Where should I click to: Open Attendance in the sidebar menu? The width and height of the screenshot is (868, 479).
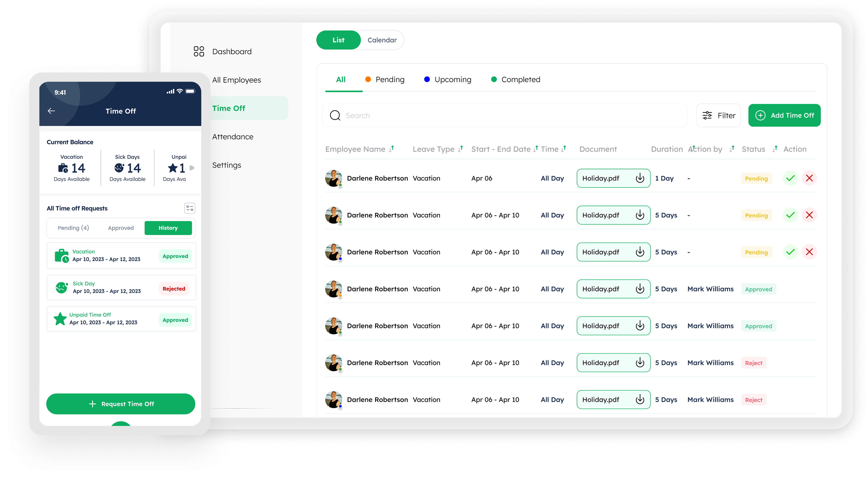pos(232,137)
